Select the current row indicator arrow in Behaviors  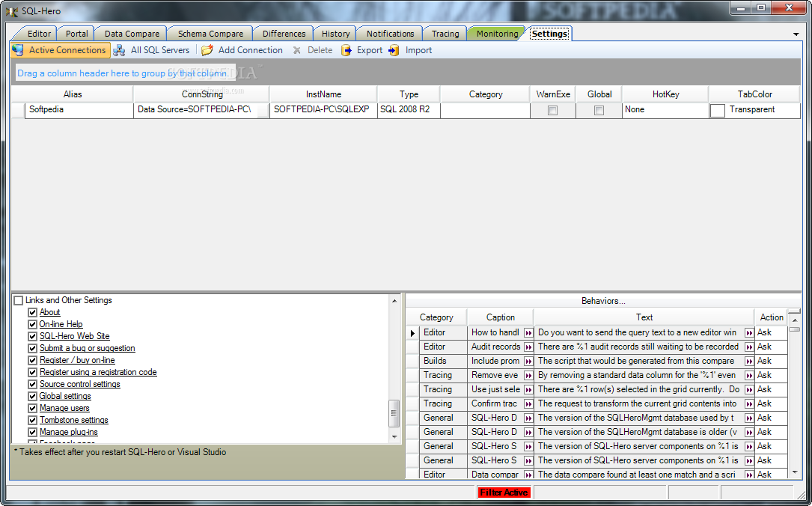click(x=412, y=333)
